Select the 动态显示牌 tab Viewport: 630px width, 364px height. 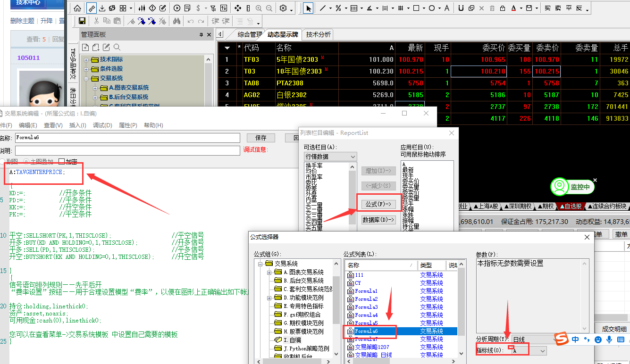point(283,34)
